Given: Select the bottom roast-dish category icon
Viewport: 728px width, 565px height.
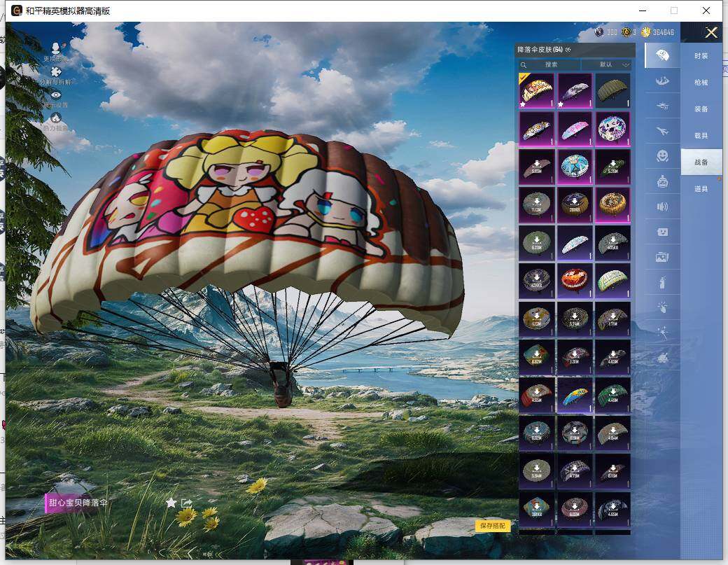Looking at the screenshot, I should click(662, 358).
